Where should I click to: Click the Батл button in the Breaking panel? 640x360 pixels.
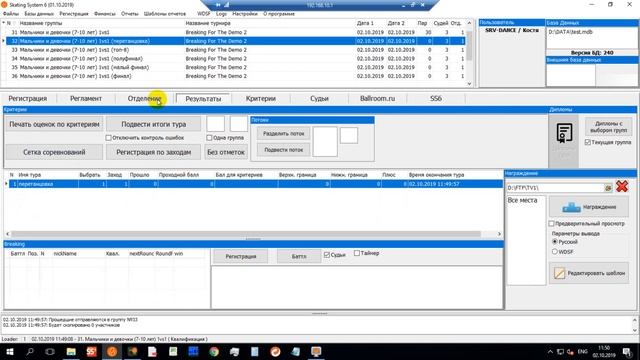tap(299, 256)
